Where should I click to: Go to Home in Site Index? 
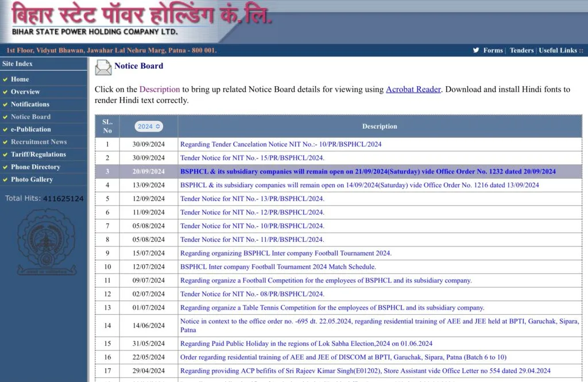20,79
